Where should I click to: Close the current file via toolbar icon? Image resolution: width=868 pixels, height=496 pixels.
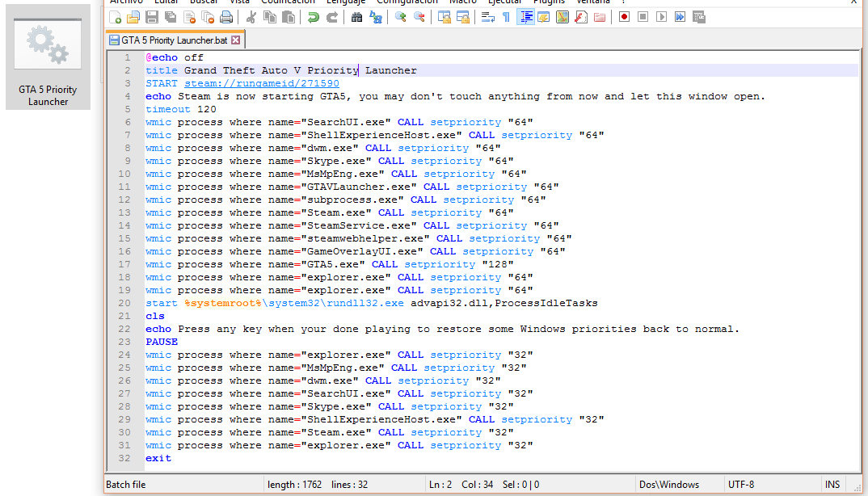pyautogui.click(x=189, y=17)
